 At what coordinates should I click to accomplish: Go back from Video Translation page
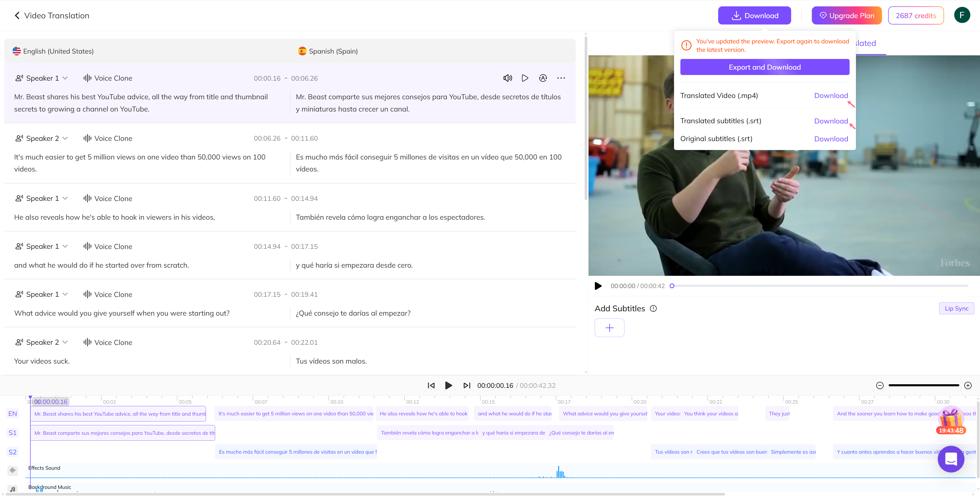pos(17,16)
